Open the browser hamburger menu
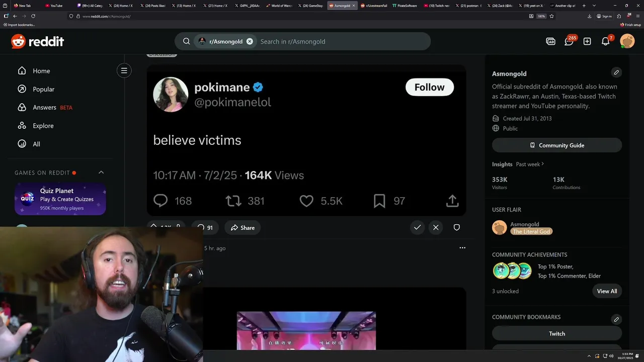Image resolution: width=644 pixels, height=362 pixels. coord(638,16)
